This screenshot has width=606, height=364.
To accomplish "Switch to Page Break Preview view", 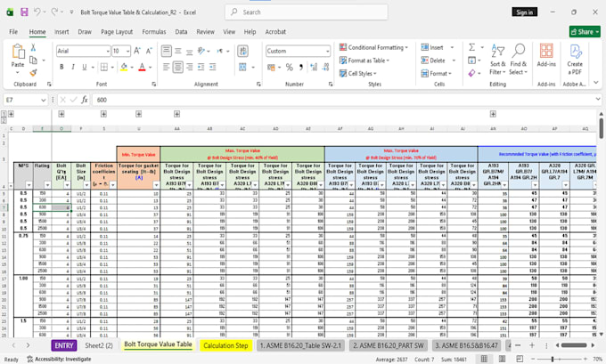I will 520,359.
